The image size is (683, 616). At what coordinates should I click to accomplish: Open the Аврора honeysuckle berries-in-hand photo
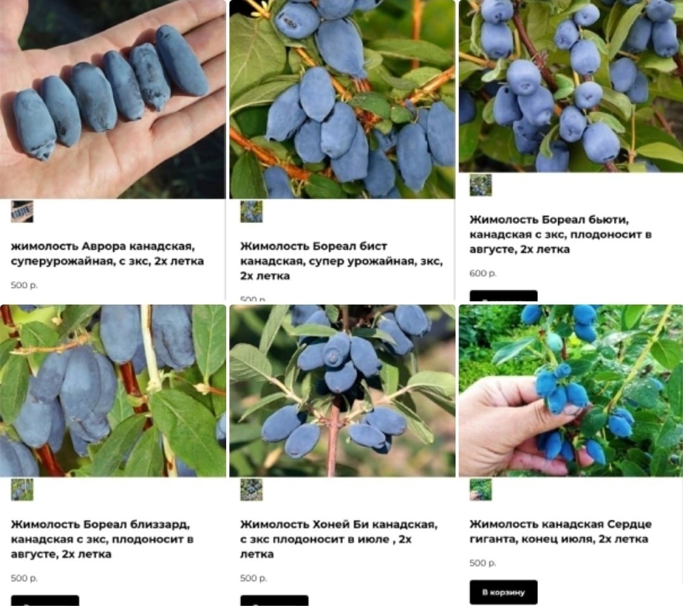(x=113, y=99)
